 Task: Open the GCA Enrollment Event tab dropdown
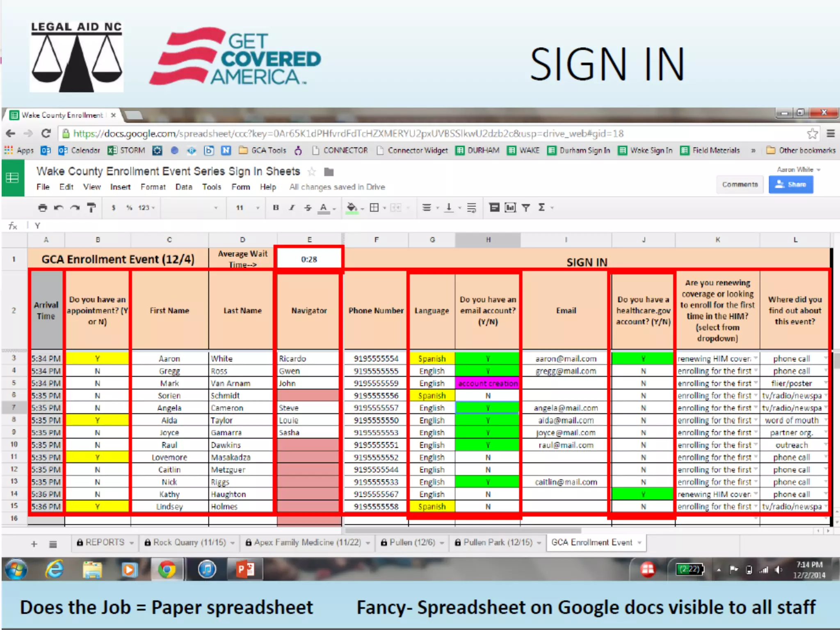pyautogui.click(x=639, y=543)
